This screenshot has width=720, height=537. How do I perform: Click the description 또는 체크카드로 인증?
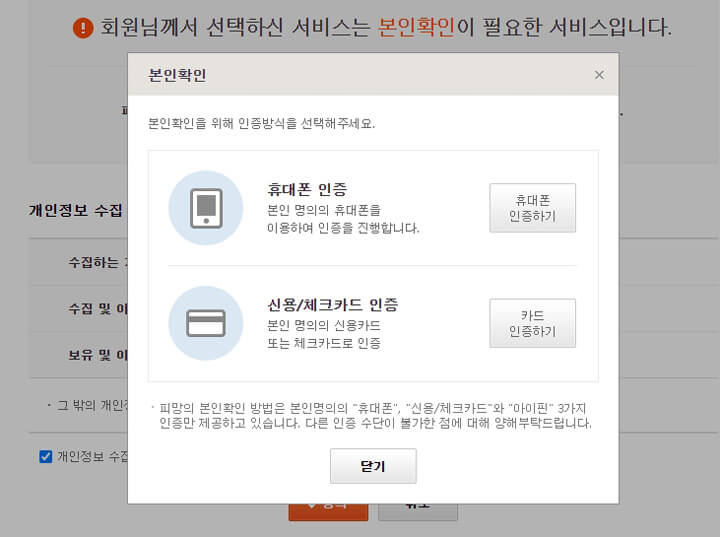click(x=324, y=343)
